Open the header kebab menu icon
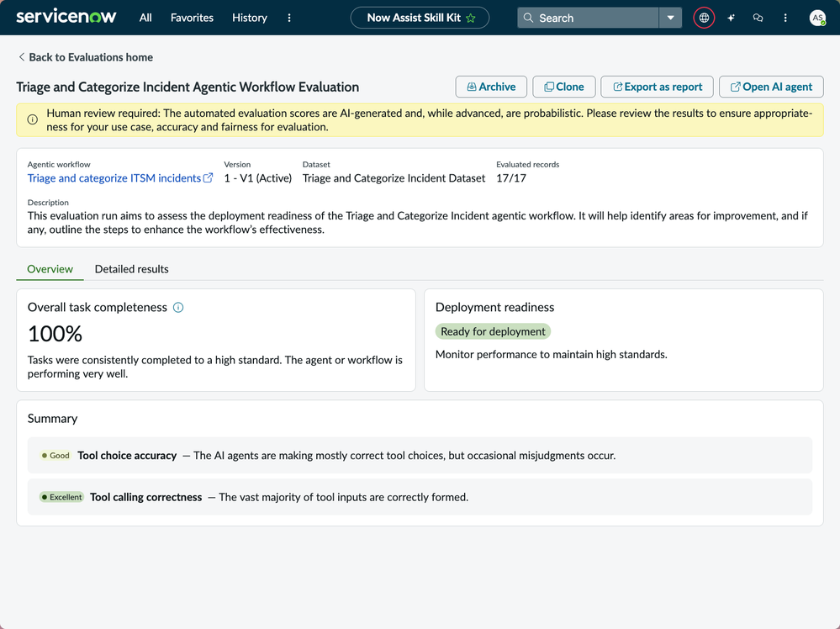The image size is (840, 629). point(785,18)
